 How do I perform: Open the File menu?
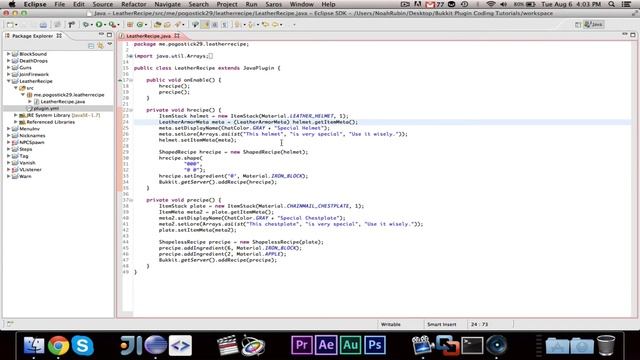[60, 4]
